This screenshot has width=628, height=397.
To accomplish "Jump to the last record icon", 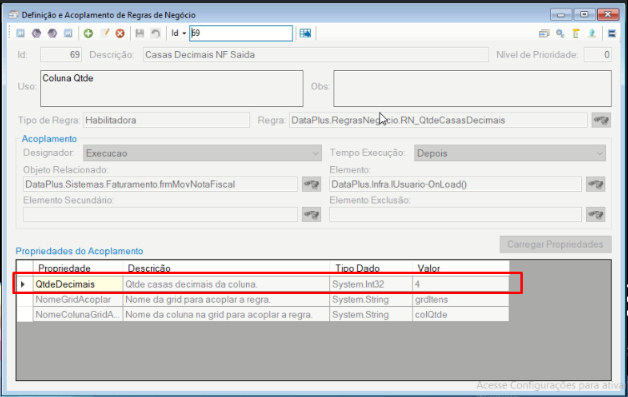I will [x=68, y=33].
